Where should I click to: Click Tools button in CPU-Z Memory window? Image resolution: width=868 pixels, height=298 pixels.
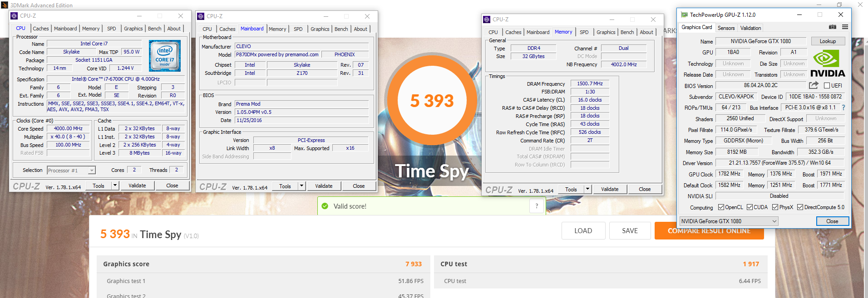(571, 189)
